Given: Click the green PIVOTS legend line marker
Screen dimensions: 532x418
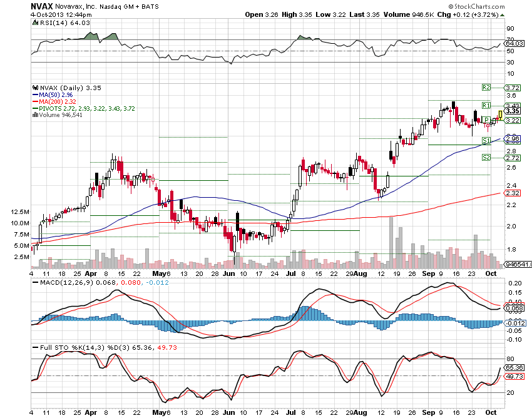Looking at the screenshot, I should 35,109.
